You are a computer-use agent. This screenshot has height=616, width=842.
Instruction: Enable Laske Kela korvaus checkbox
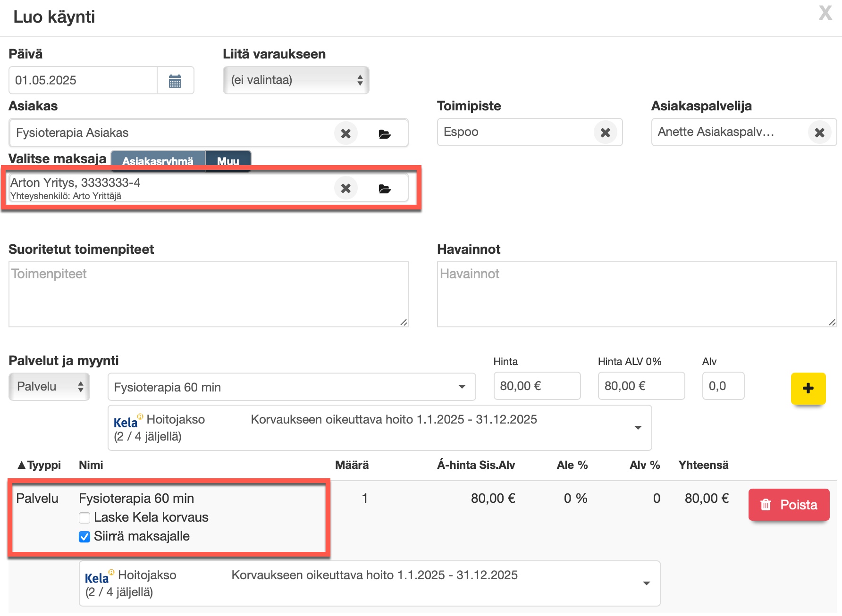click(84, 518)
